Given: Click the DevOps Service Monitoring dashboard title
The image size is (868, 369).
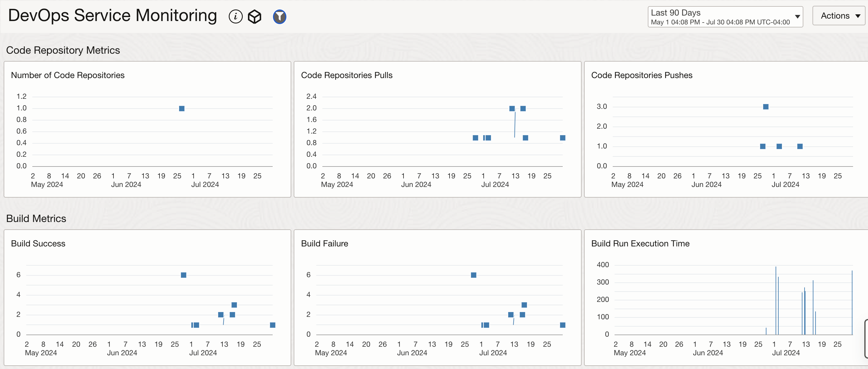Looking at the screenshot, I should coord(112,16).
